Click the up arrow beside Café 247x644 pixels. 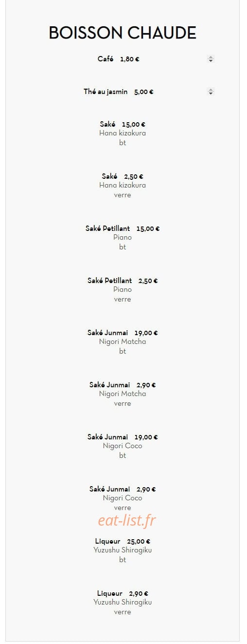pyautogui.click(x=211, y=57)
